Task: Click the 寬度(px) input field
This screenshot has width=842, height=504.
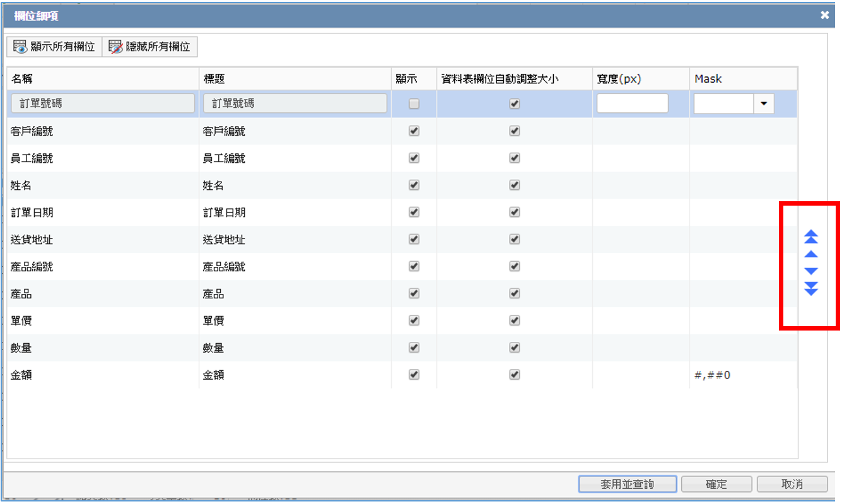Action: (632, 103)
